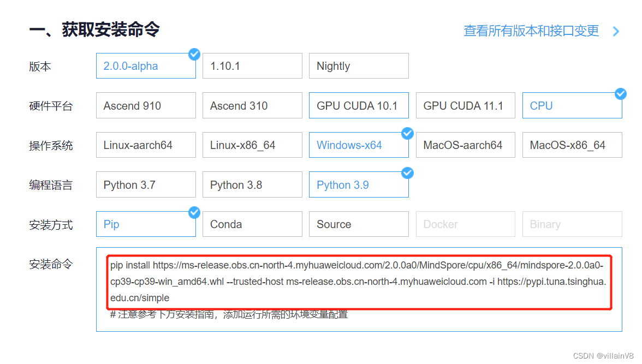Toggle the Windows-x64 operating system
This screenshot has height=364, width=642.
(359, 145)
